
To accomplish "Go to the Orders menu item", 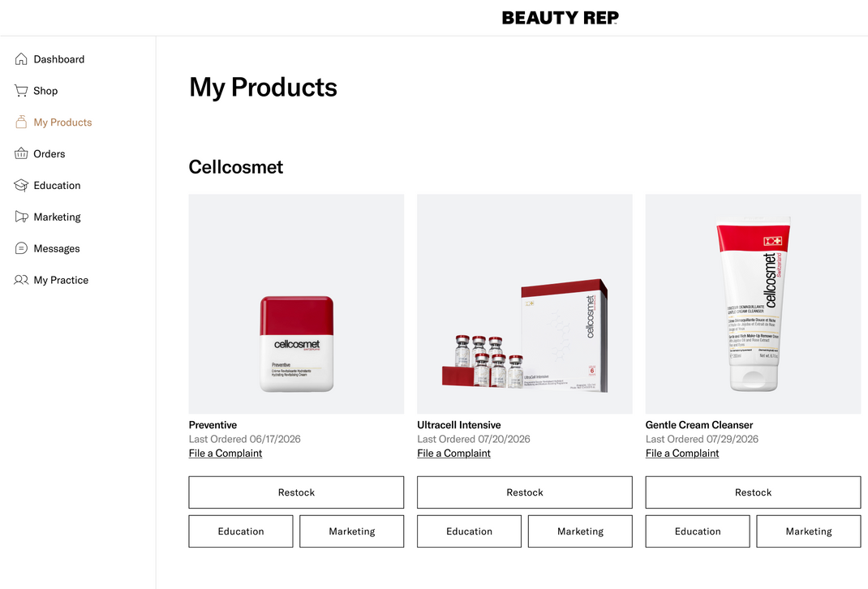I will [x=49, y=154].
